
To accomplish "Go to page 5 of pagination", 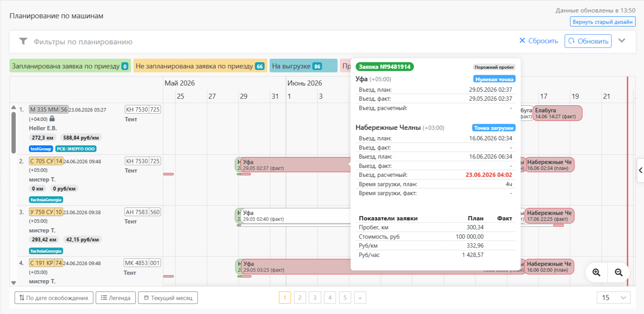I will pyautogui.click(x=345, y=298).
